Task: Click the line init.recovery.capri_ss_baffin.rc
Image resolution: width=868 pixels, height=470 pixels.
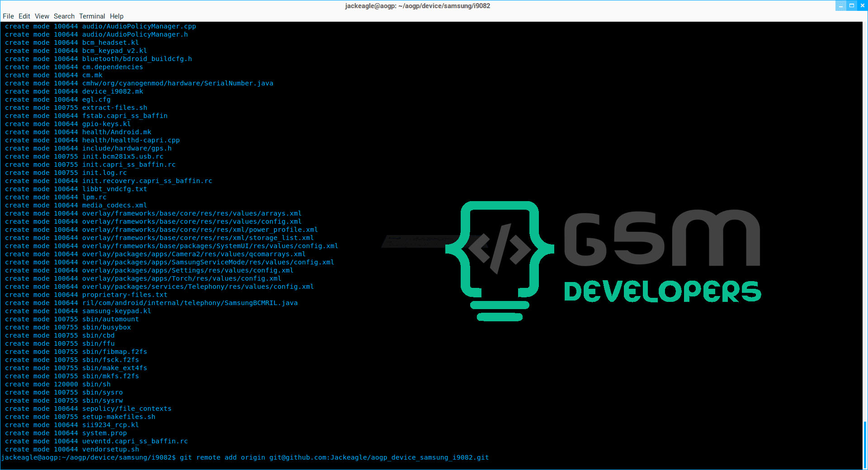Action: click(108, 181)
